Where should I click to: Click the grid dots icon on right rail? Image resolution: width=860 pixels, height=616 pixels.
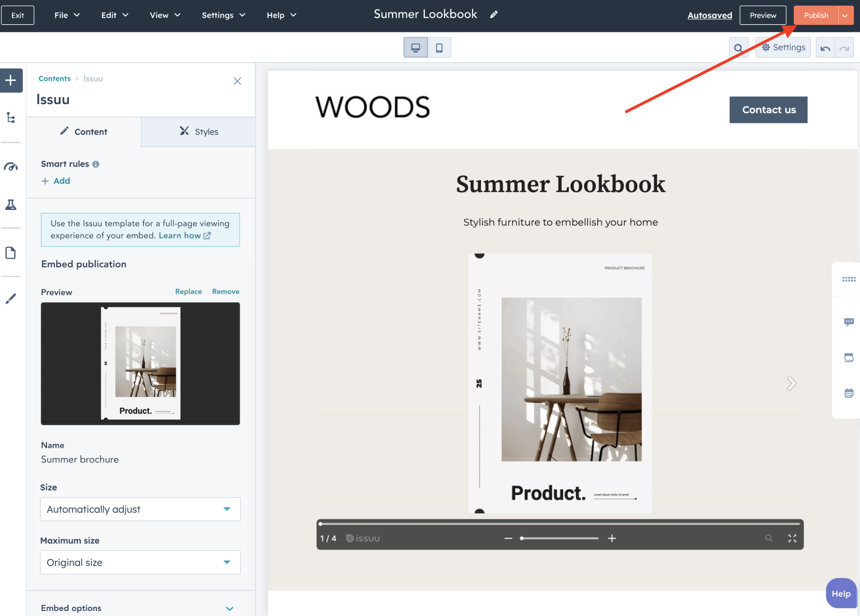tap(849, 279)
